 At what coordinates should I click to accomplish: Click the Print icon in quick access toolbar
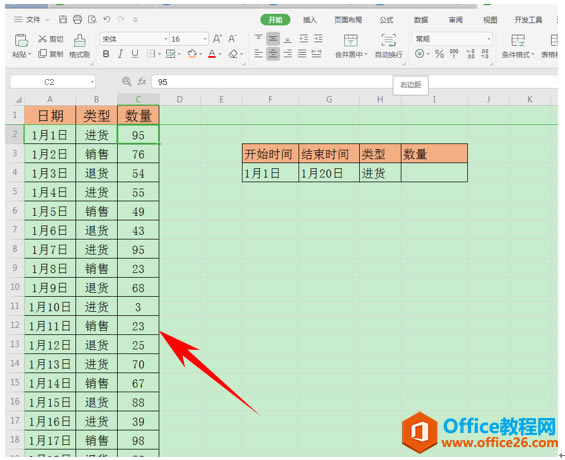(x=77, y=19)
